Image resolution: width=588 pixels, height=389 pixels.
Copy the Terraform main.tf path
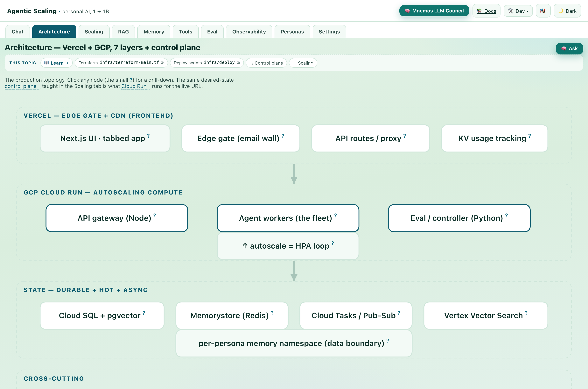(162, 63)
